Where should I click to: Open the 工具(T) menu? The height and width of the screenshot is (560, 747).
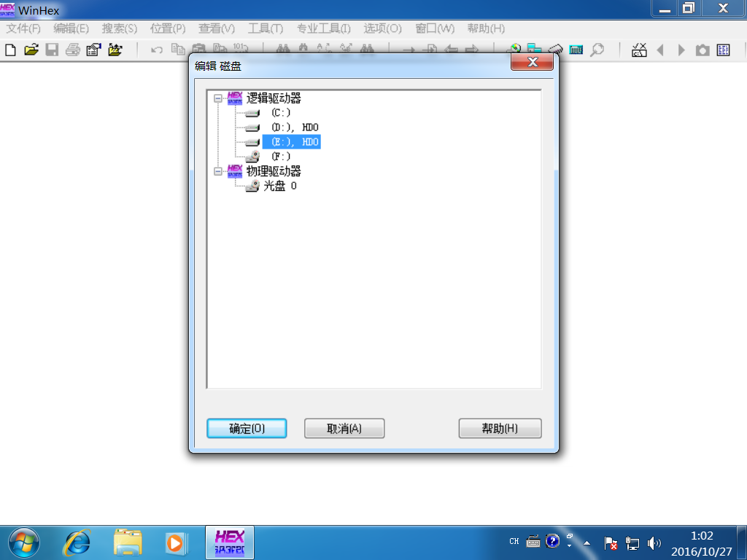click(266, 28)
